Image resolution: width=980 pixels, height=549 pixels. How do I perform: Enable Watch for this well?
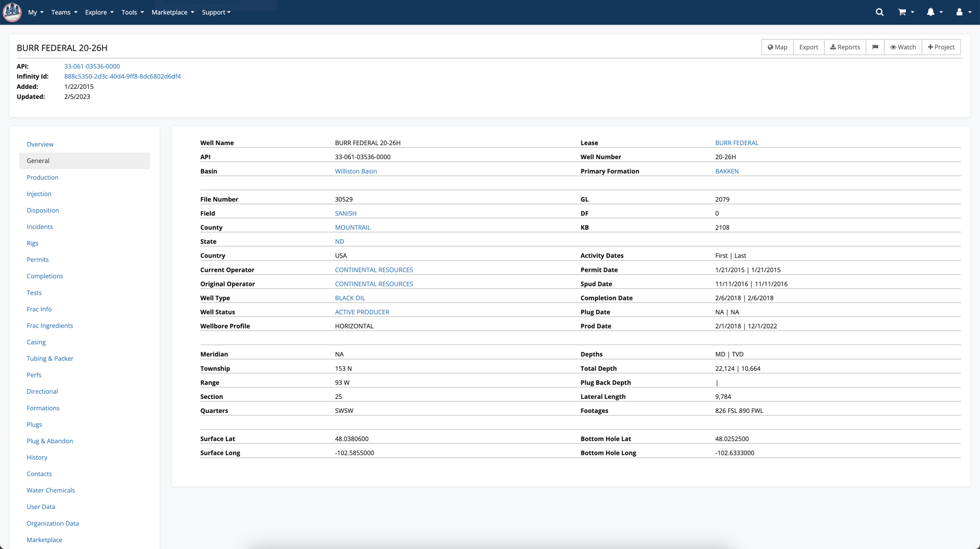click(902, 47)
